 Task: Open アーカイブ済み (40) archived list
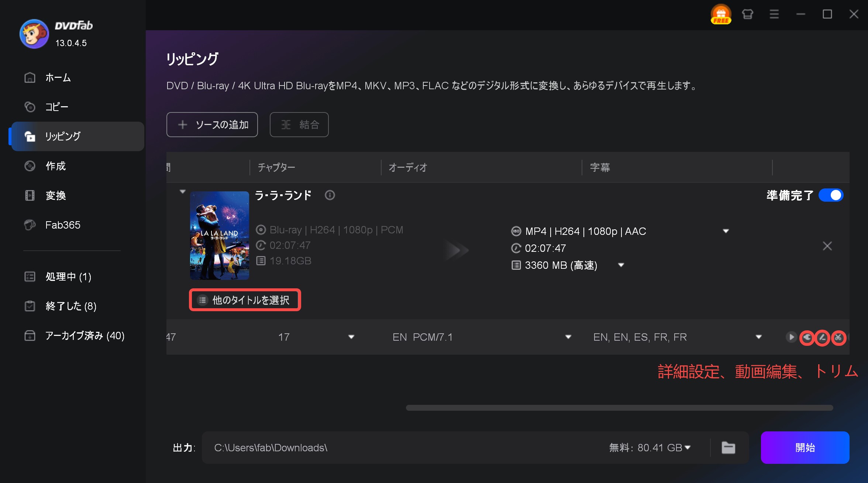pyautogui.click(x=77, y=336)
